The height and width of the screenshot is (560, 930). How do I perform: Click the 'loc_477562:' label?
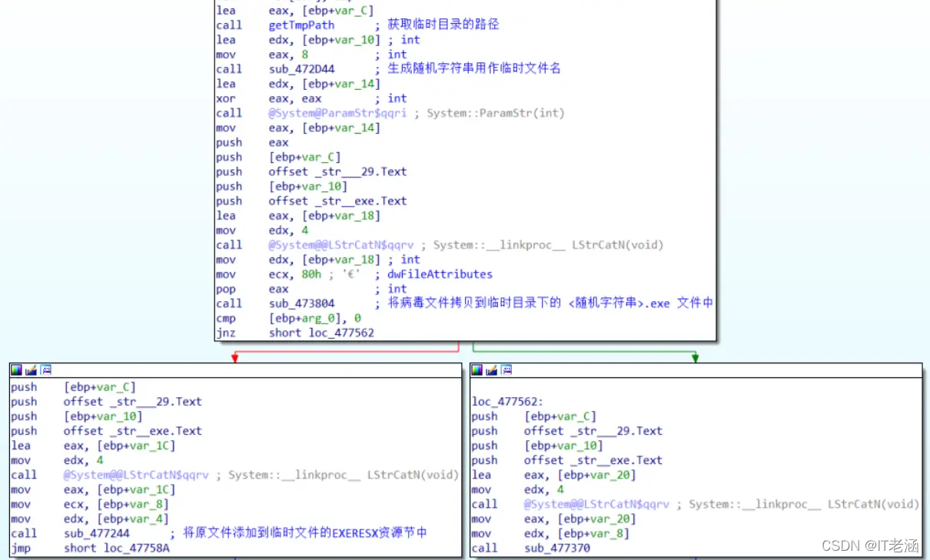(508, 402)
